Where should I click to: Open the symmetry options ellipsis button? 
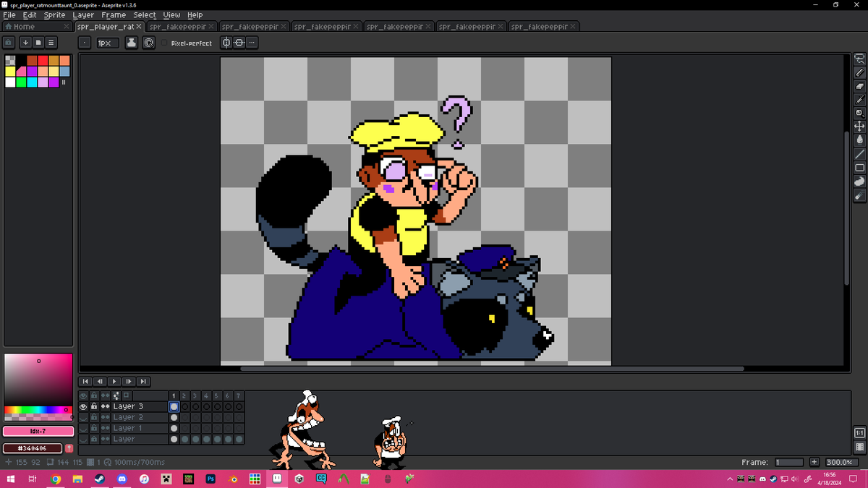pos(251,43)
